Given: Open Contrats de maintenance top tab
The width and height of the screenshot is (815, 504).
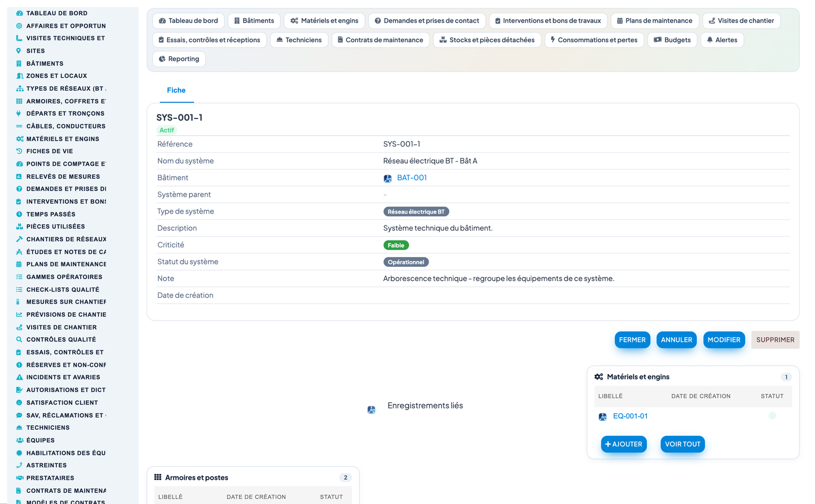Looking at the screenshot, I should tap(381, 40).
